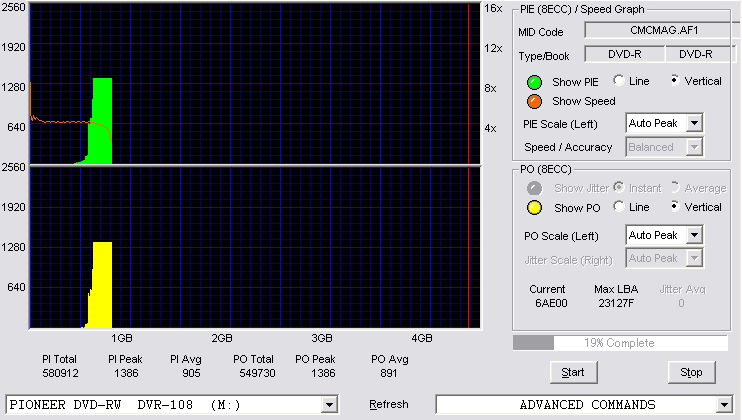This screenshot has width=742, height=420.
Task: Select Vertical mode for PIE graph
Action: tap(675, 80)
